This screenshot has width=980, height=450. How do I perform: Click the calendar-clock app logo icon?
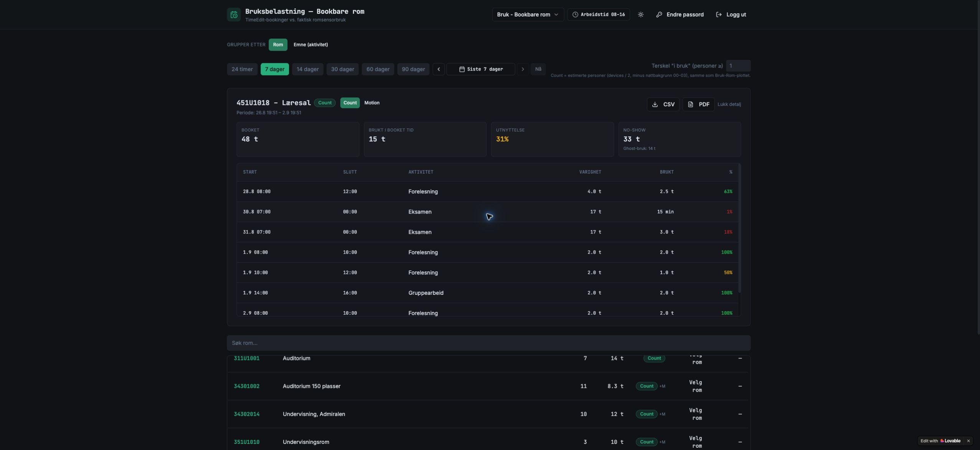point(234,15)
